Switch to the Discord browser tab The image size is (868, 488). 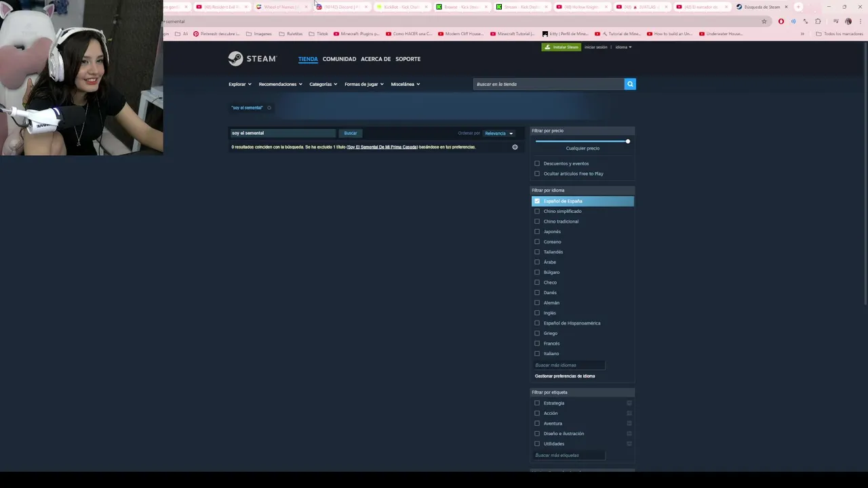[342, 7]
